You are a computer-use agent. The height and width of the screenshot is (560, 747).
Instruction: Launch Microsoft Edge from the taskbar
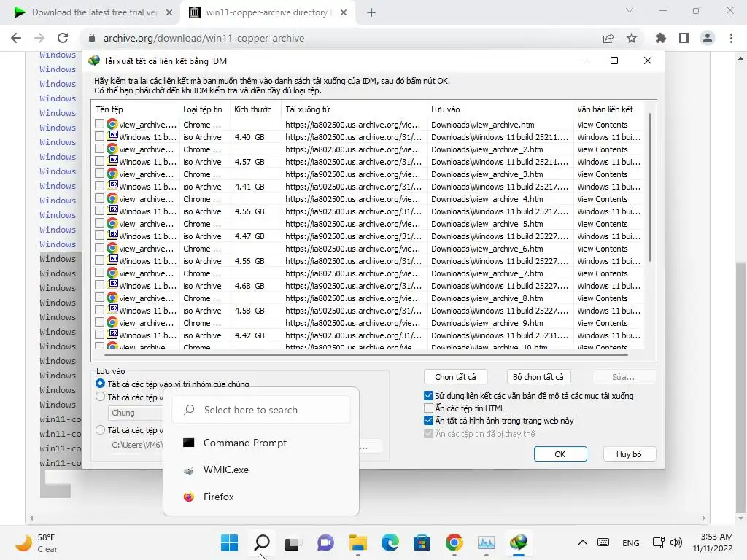pyautogui.click(x=390, y=542)
